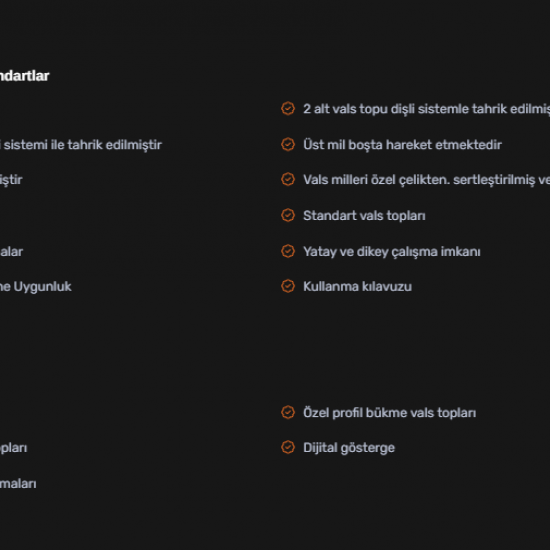550x550 pixels.
Task: Click 'sistemi ile tahrik edilmiştir' text
Action: [81, 145]
